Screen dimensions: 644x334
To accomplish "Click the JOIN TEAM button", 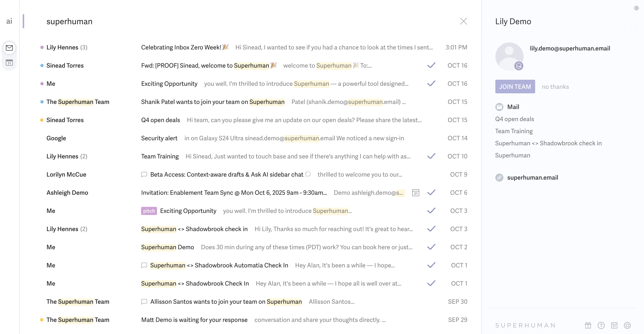I will (x=515, y=87).
